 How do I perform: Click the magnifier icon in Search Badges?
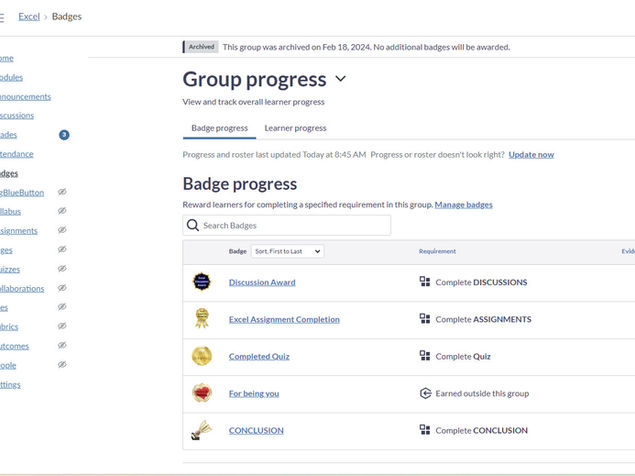coord(193,226)
